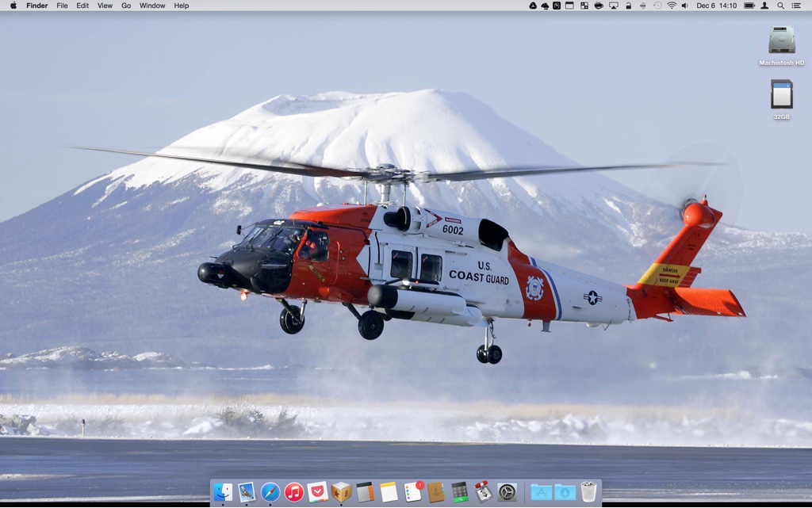Open the View menu
Viewport: 812px width, 508px height.
click(x=105, y=6)
